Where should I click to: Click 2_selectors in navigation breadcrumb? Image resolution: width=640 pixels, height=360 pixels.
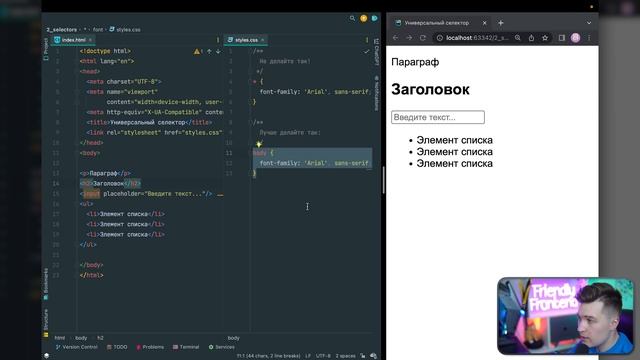click(x=62, y=30)
